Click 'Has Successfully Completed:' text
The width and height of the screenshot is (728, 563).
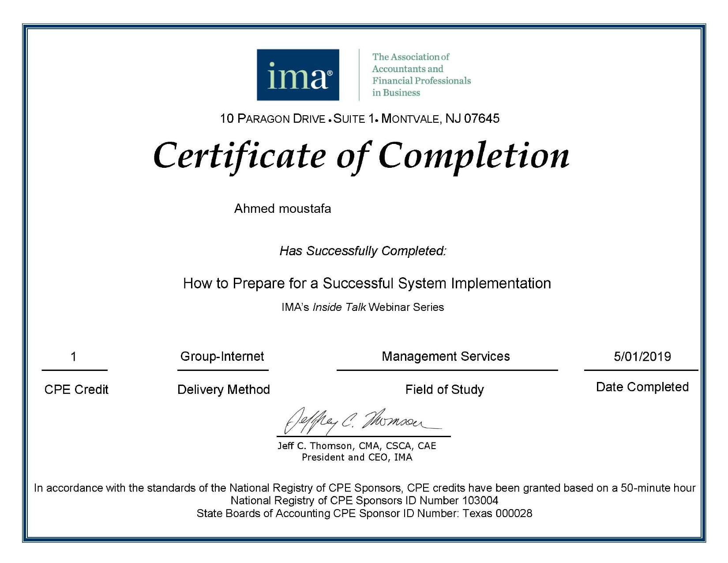click(x=363, y=251)
